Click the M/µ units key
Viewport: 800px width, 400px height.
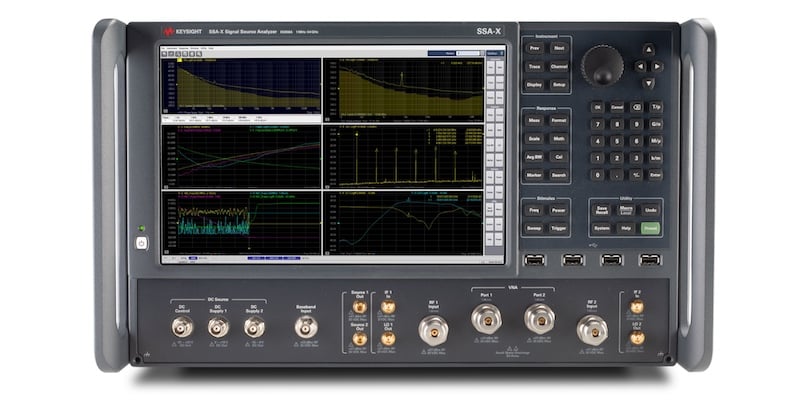point(656,141)
